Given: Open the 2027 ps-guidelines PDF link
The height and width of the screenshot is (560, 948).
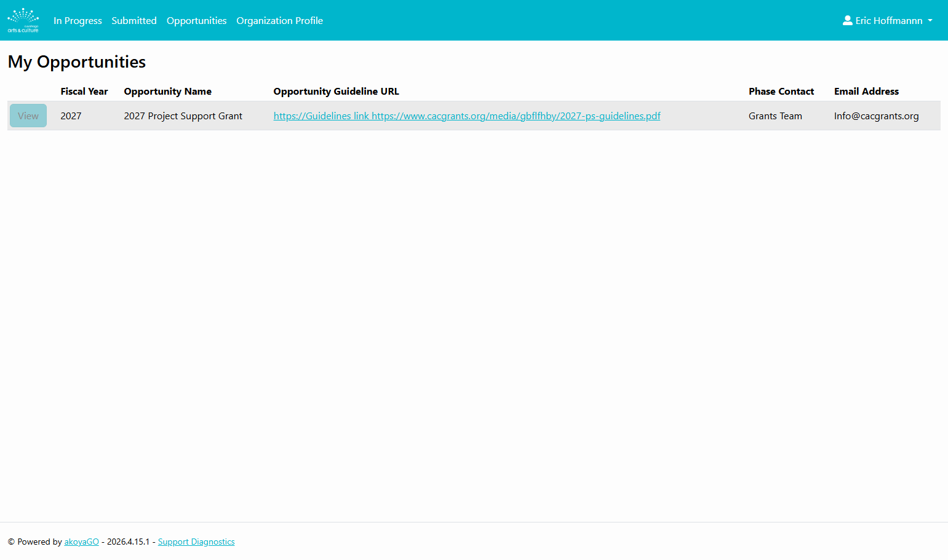Looking at the screenshot, I should [x=467, y=116].
